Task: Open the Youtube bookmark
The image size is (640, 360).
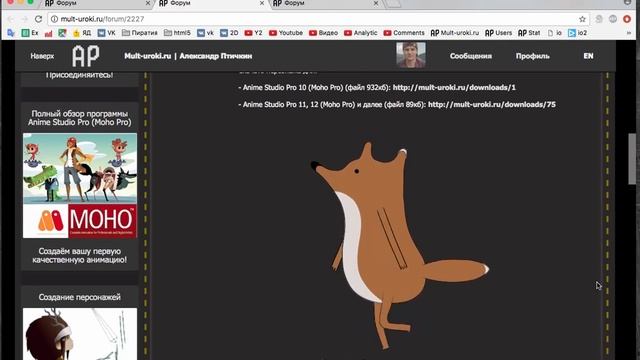Action: click(286, 33)
